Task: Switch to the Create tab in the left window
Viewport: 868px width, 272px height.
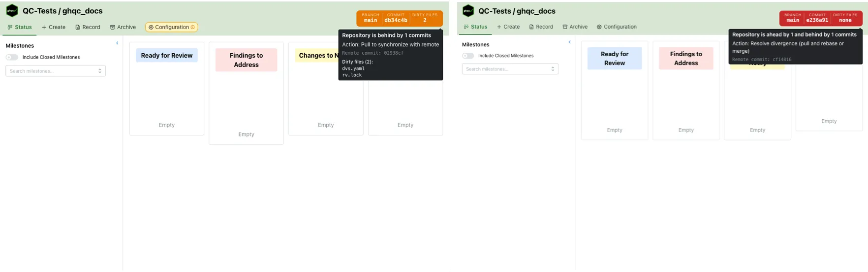Action: click(54, 27)
